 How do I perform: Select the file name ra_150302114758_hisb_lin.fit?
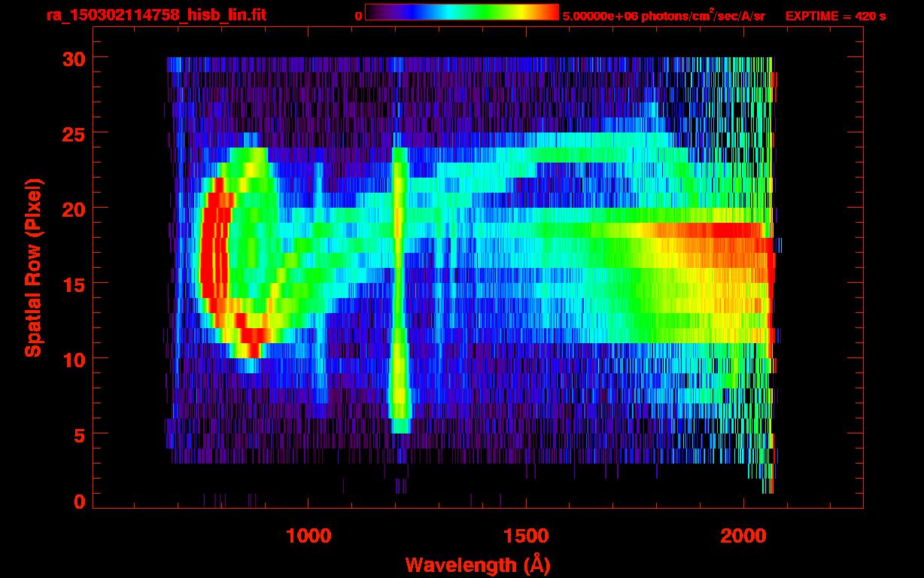[x=156, y=15]
